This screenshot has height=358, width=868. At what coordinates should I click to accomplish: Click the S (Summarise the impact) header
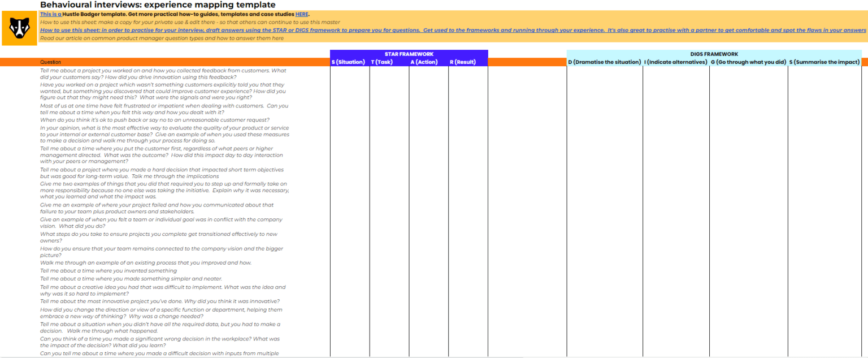[x=824, y=62]
